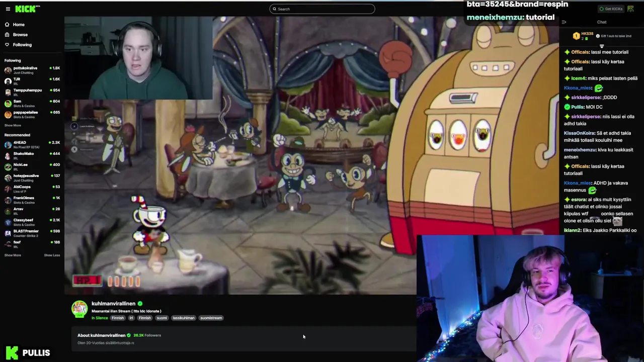The image size is (644, 362).
Task: Open the hamburger menu beside the Kick logo
Action: [8, 9]
